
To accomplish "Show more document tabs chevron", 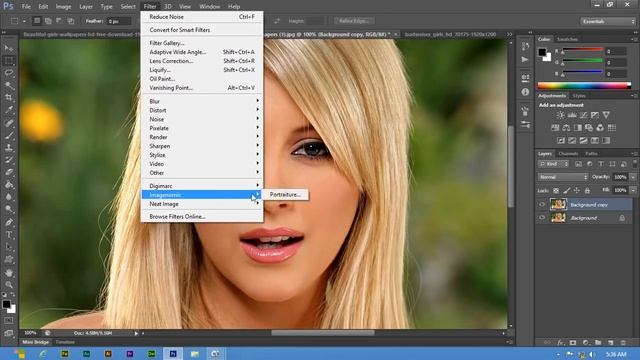I will point(509,34).
